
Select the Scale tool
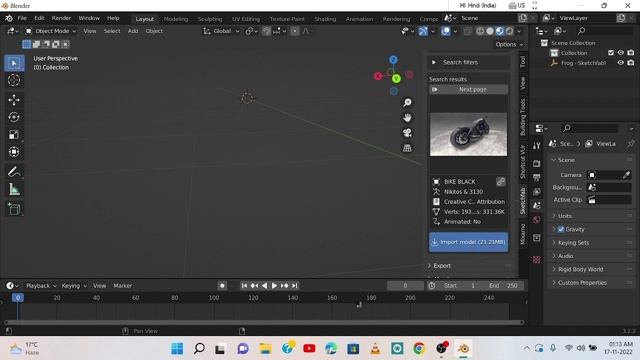coord(14,135)
